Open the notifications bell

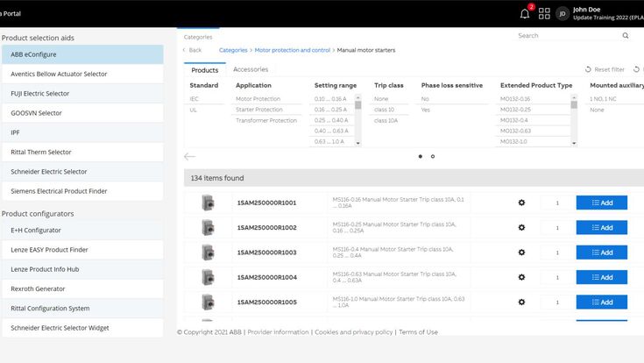click(525, 13)
